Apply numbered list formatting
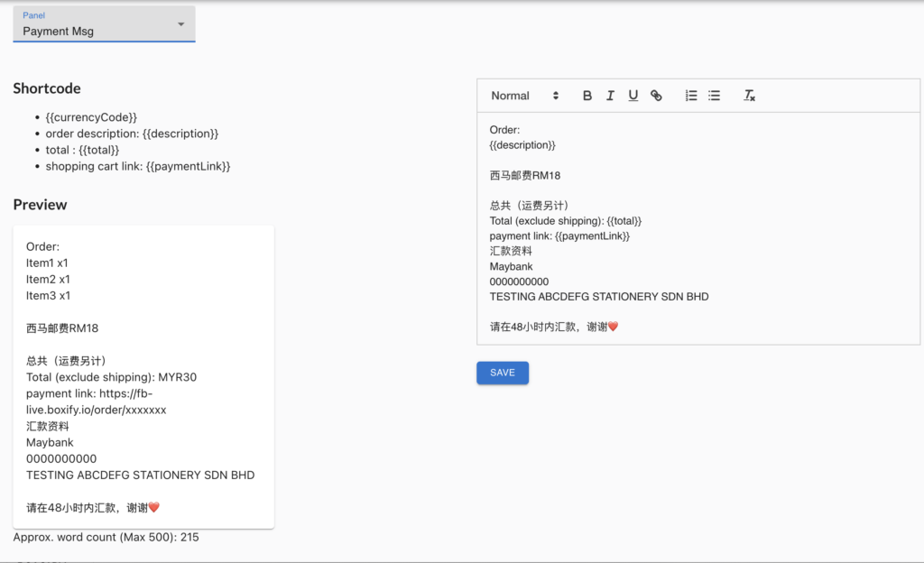 [691, 96]
